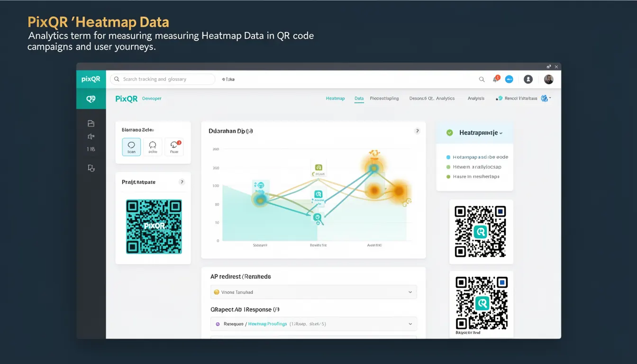Click the blue legend dot in the right panel

click(x=448, y=157)
